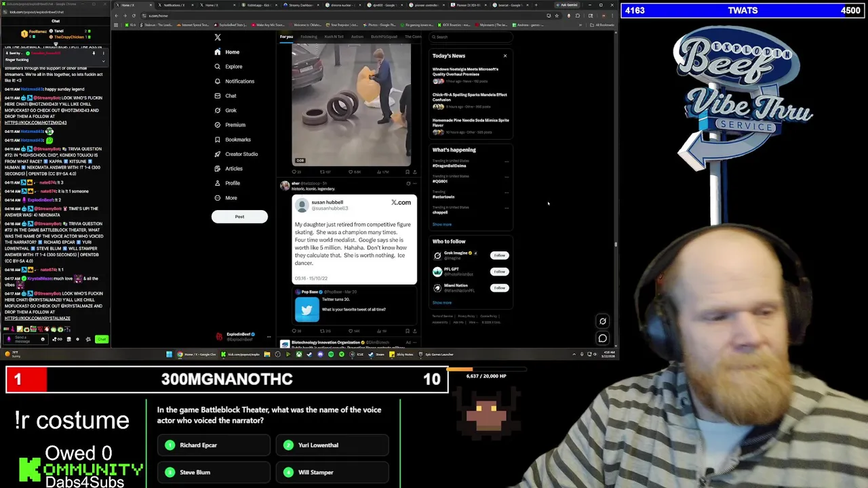Viewport: 868px width, 488px height.
Task: Switch to the Autism feed tab
Action: coord(357,37)
